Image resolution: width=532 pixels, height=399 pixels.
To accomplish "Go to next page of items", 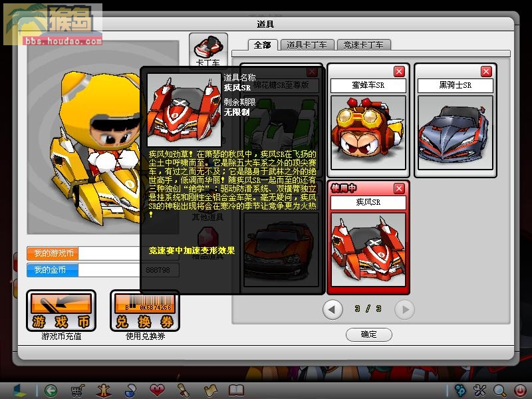I will tap(404, 309).
